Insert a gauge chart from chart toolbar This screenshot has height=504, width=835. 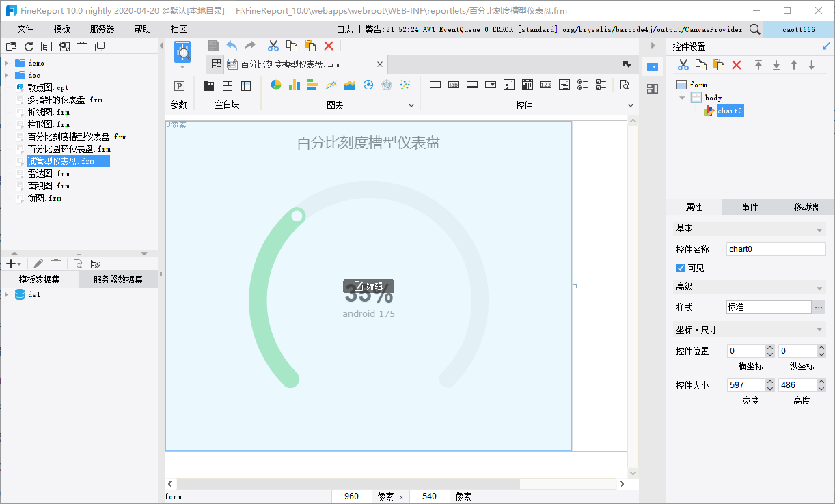[x=368, y=85]
